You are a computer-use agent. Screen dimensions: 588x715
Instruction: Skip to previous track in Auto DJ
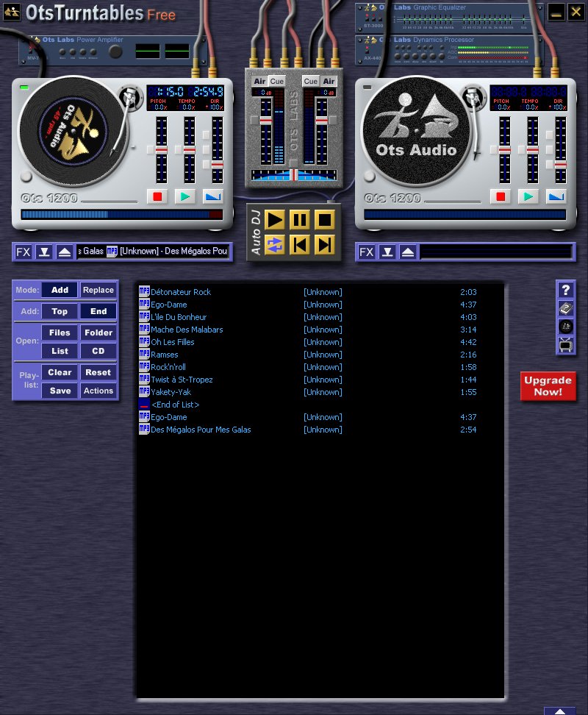click(300, 246)
